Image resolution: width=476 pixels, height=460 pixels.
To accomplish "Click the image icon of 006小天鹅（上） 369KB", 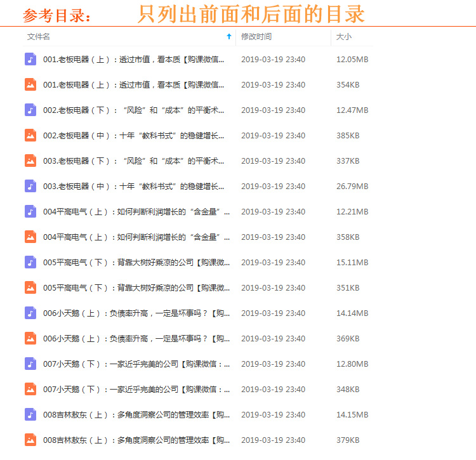I will pyautogui.click(x=30, y=339).
